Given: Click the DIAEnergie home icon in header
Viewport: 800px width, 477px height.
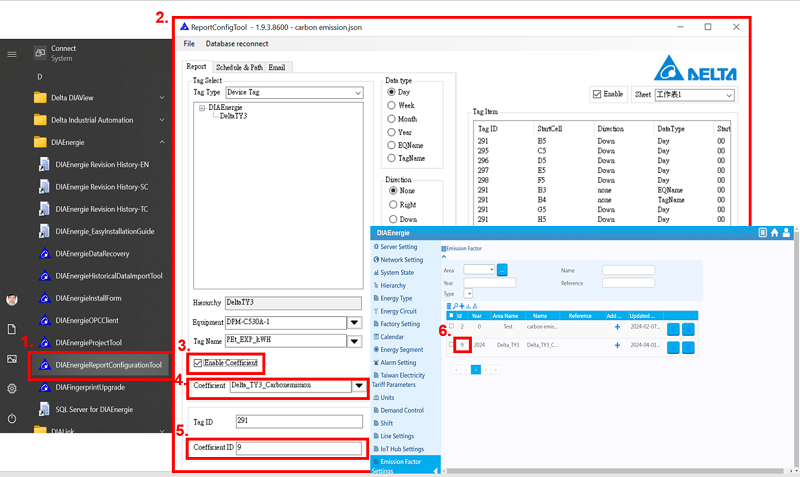Looking at the screenshot, I should coord(774,233).
